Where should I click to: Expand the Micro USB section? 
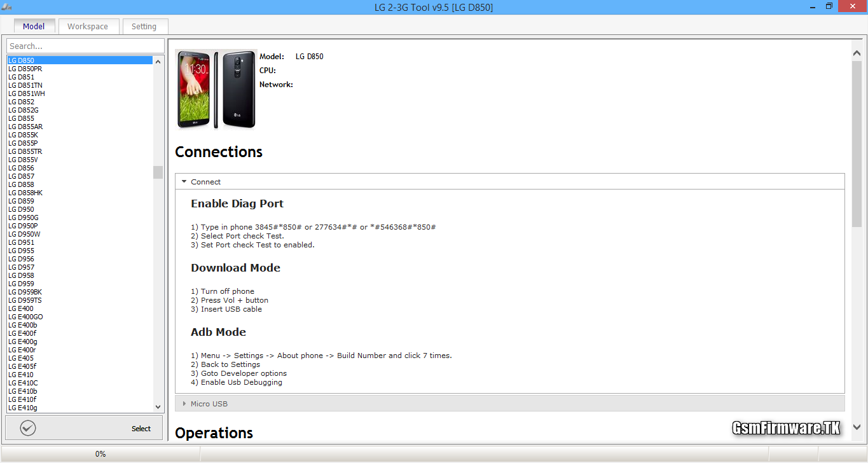coord(510,403)
